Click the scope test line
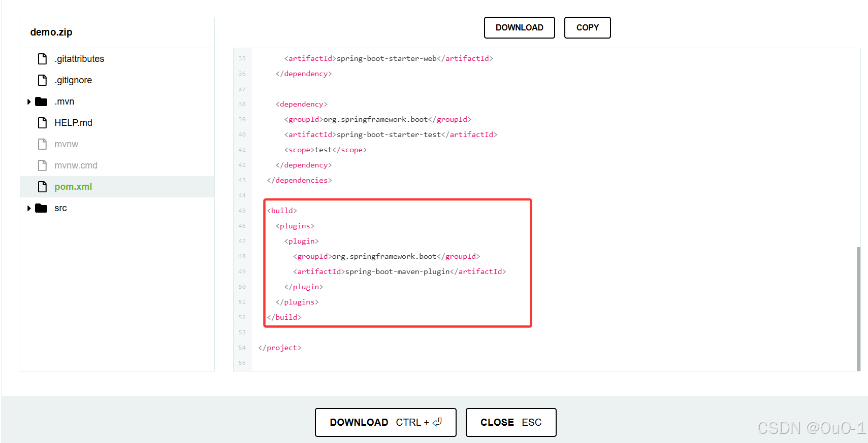This screenshot has width=868, height=443. click(326, 150)
